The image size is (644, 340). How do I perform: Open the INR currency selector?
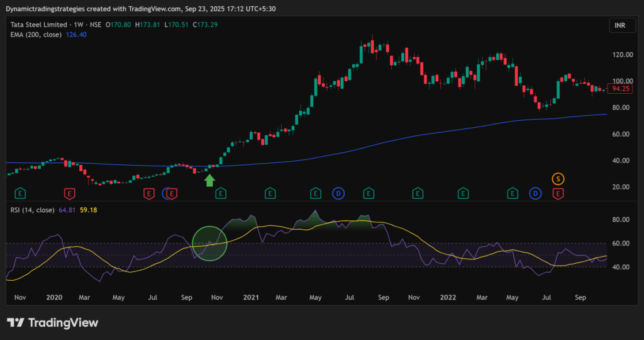(x=618, y=26)
